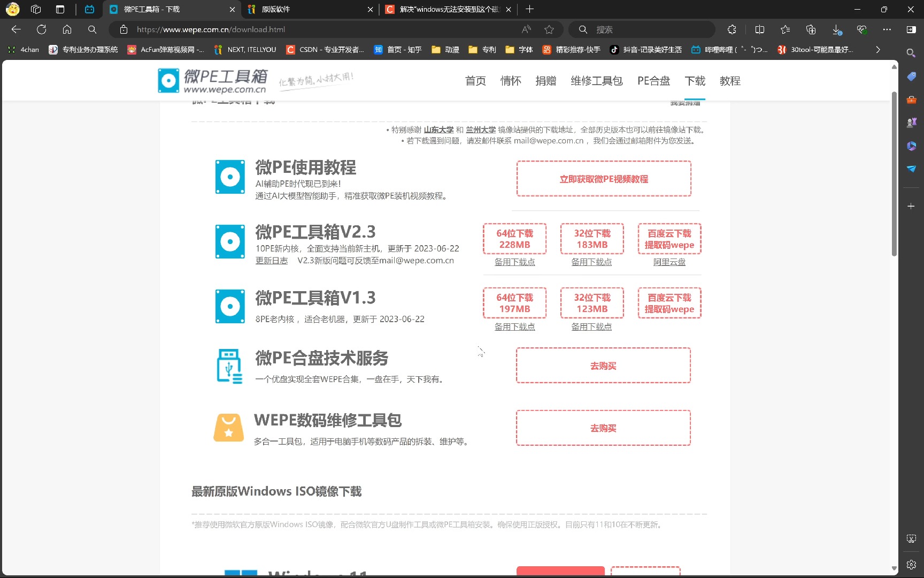Open the 字体 bookmark folder
This screenshot has width=924, height=578.
pos(519,50)
